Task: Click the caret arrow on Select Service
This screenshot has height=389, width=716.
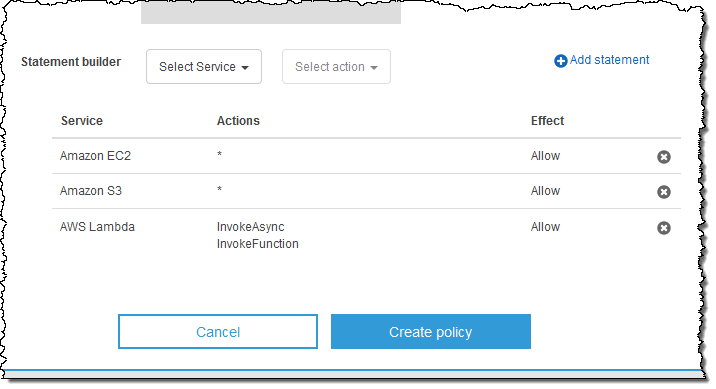Action: tap(245, 68)
